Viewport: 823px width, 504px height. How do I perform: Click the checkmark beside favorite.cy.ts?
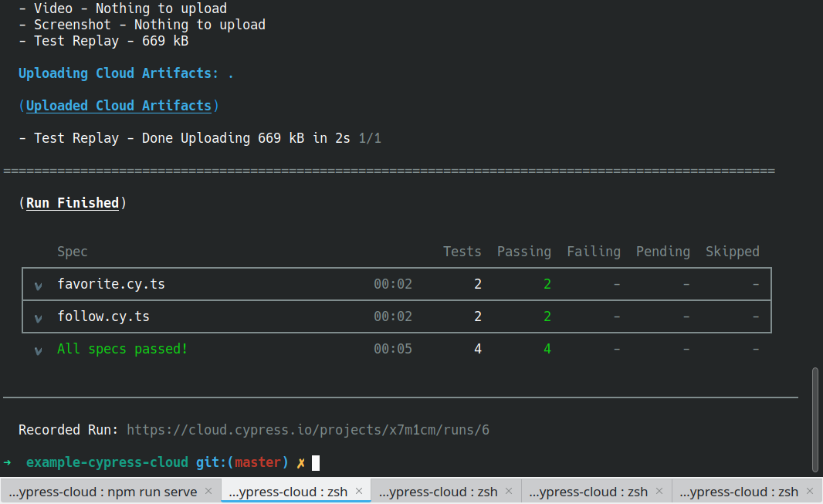point(39,286)
